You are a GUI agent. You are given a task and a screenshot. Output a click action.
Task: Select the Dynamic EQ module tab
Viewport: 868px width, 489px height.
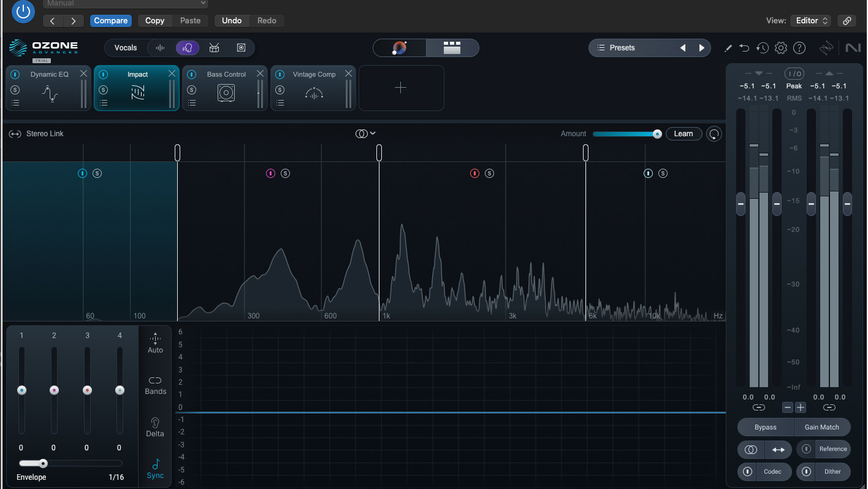(x=48, y=74)
